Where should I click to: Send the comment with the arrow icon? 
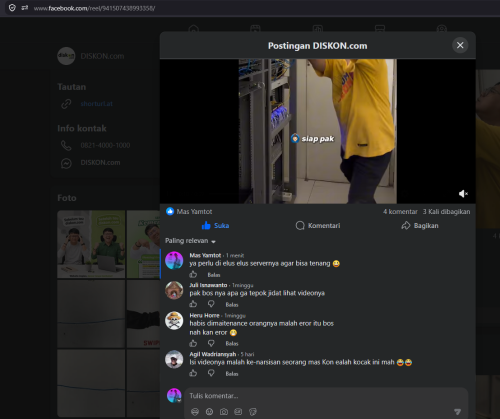point(457,412)
